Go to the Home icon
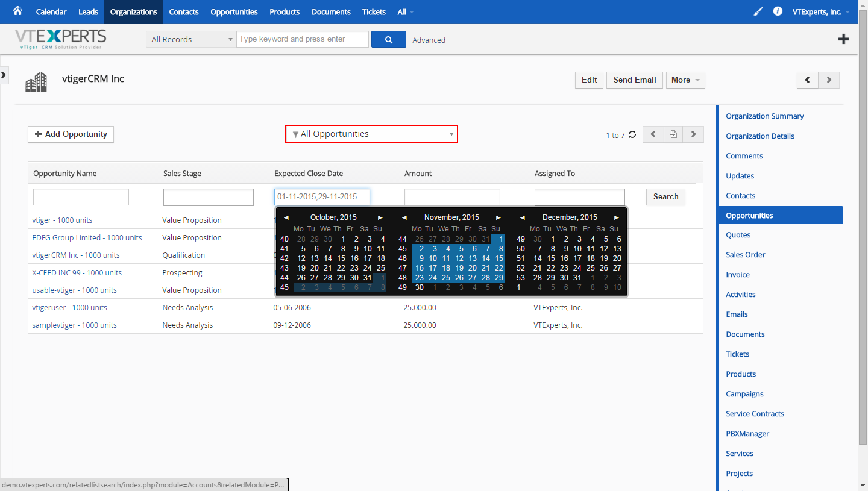 (17, 11)
